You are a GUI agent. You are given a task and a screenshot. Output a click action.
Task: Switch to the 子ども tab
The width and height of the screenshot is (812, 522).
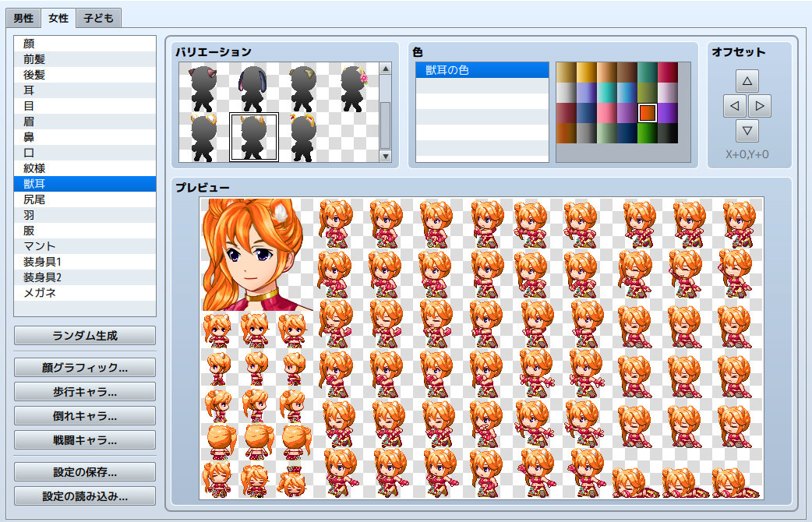click(97, 17)
